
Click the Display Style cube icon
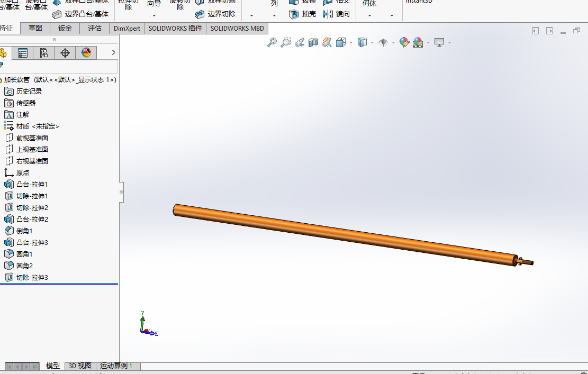pyautogui.click(x=362, y=42)
